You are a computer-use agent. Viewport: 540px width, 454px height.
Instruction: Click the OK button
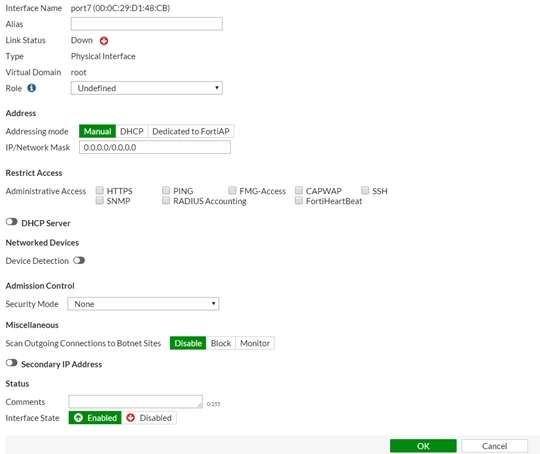tap(423, 446)
